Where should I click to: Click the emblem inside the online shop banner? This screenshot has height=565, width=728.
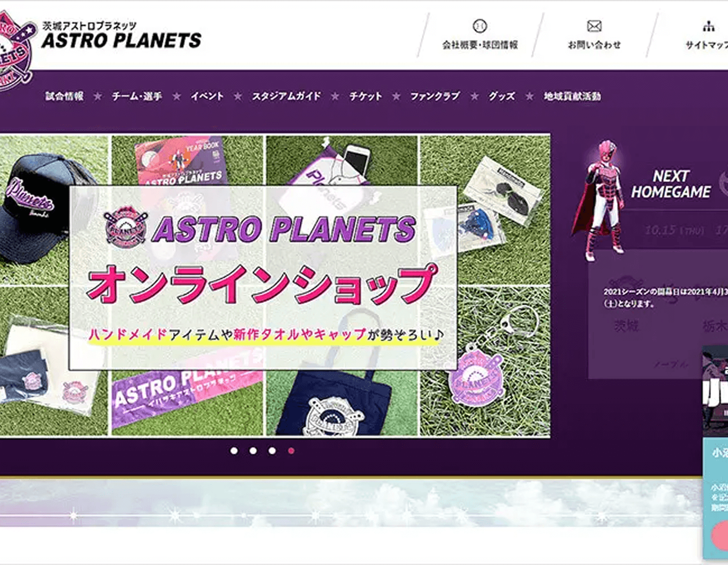tap(125, 227)
